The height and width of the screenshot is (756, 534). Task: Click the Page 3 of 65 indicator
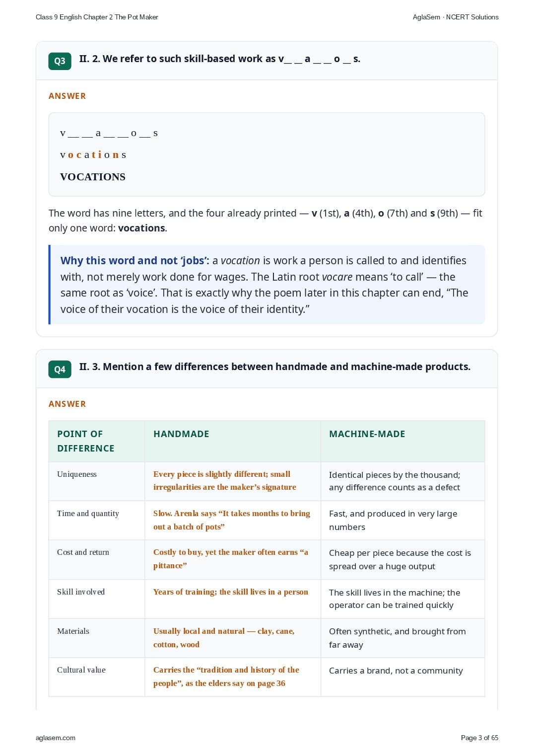[x=479, y=738]
